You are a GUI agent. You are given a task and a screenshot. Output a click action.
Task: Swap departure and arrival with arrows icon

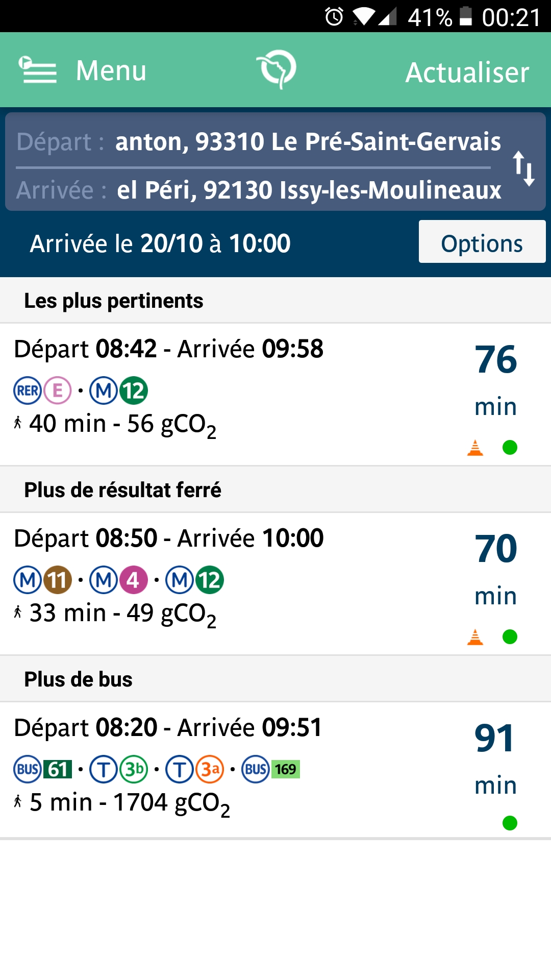click(523, 168)
